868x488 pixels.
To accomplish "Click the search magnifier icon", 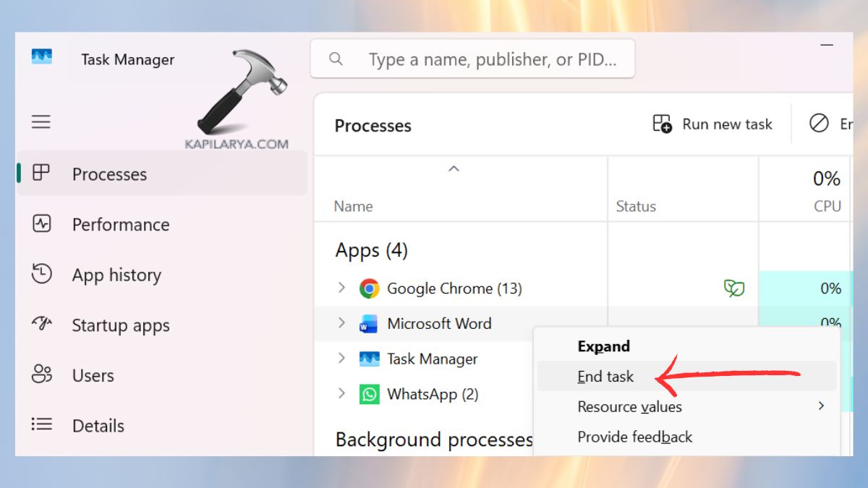I will point(336,59).
